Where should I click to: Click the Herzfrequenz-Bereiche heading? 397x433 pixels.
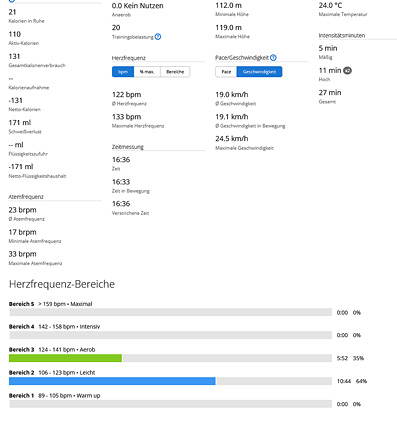click(62, 284)
